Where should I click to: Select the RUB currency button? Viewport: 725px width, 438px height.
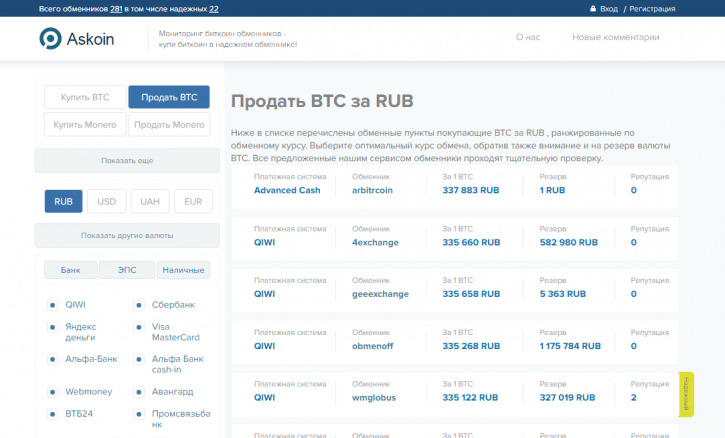click(63, 202)
